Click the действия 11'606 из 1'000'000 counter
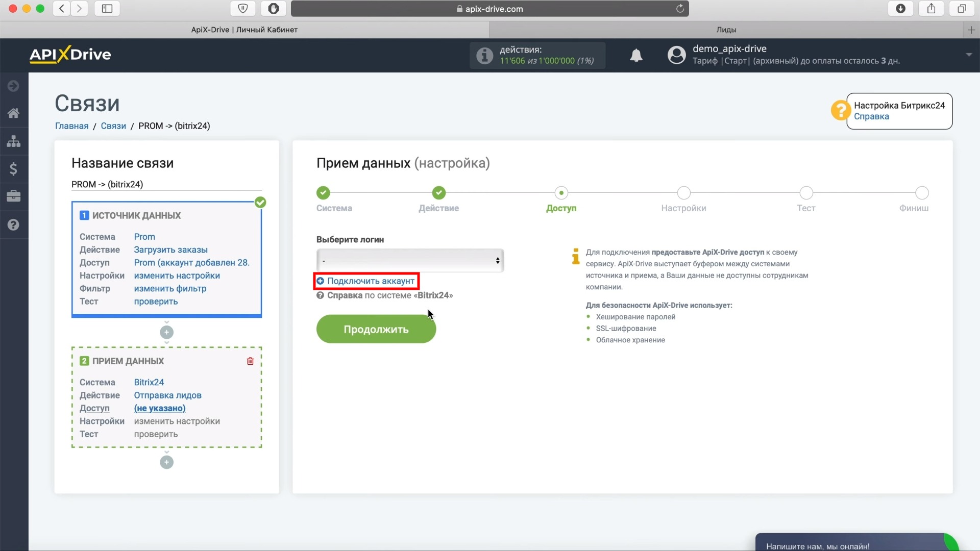980x551 pixels. 537,55
